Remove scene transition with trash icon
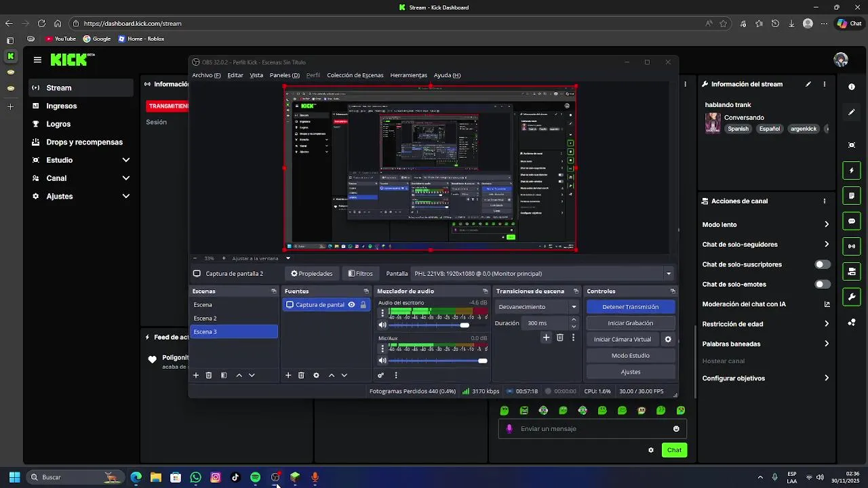The image size is (868, 488). (x=560, y=338)
